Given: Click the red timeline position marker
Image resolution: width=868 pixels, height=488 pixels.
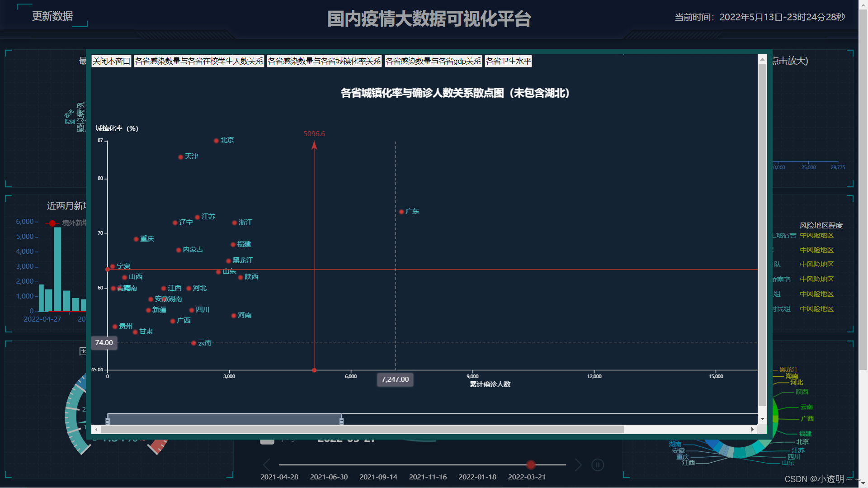Looking at the screenshot, I should click(x=531, y=465).
